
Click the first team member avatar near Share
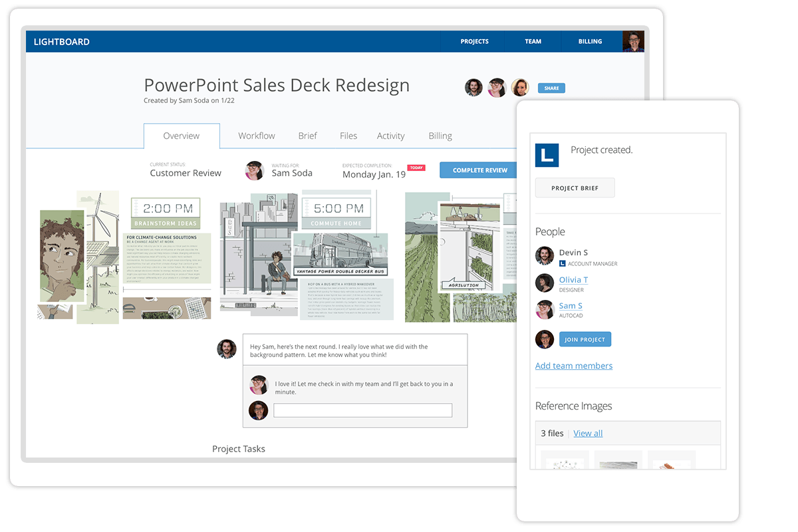(473, 88)
